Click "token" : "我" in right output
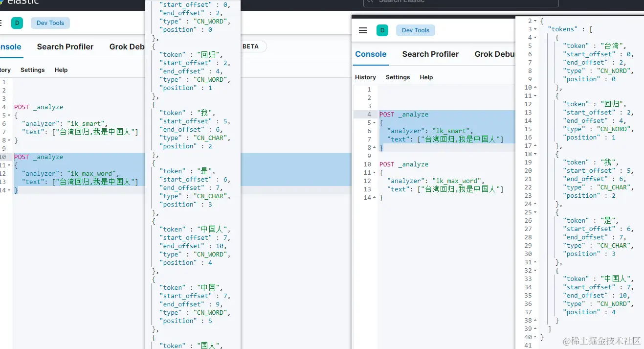 click(x=591, y=163)
